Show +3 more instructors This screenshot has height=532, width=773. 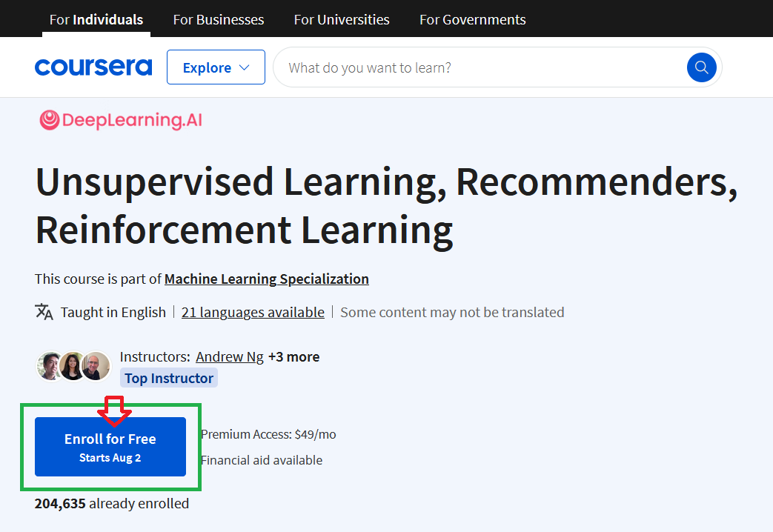pos(293,357)
